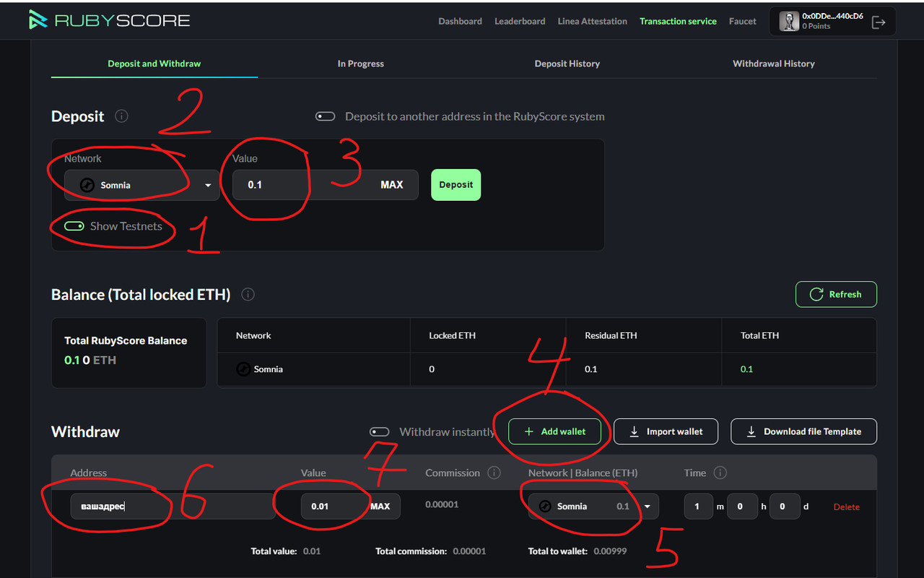Click MAX in the Withdraw row
The width and height of the screenshot is (924, 578).
tap(380, 506)
